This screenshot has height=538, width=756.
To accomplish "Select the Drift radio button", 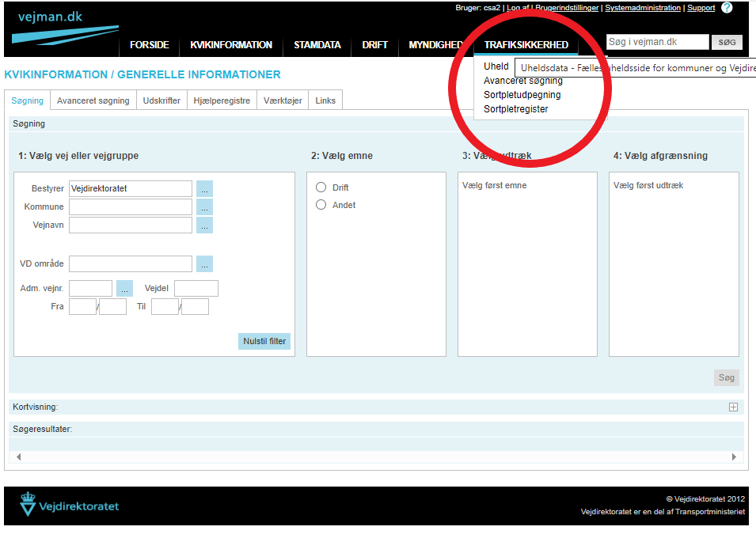I will 321,188.
